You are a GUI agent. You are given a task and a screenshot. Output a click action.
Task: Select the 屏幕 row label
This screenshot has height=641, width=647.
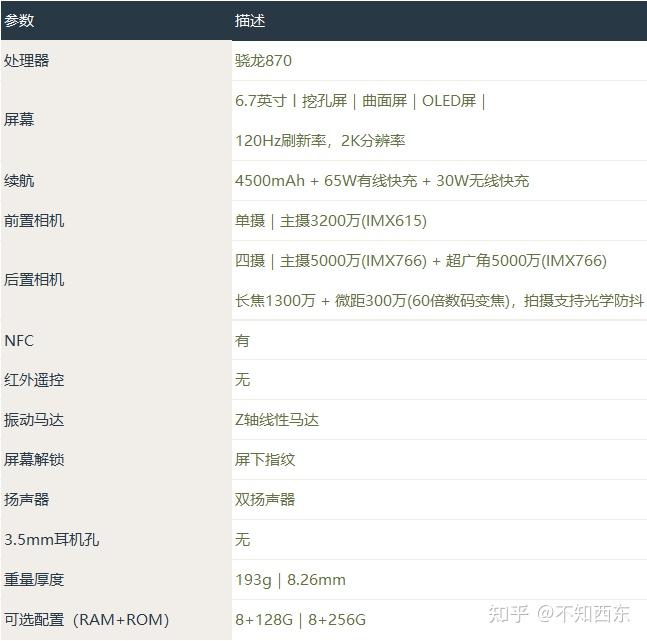tap(19, 120)
